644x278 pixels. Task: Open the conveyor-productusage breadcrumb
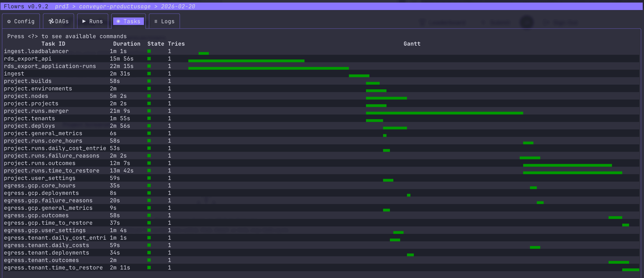click(x=114, y=6)
